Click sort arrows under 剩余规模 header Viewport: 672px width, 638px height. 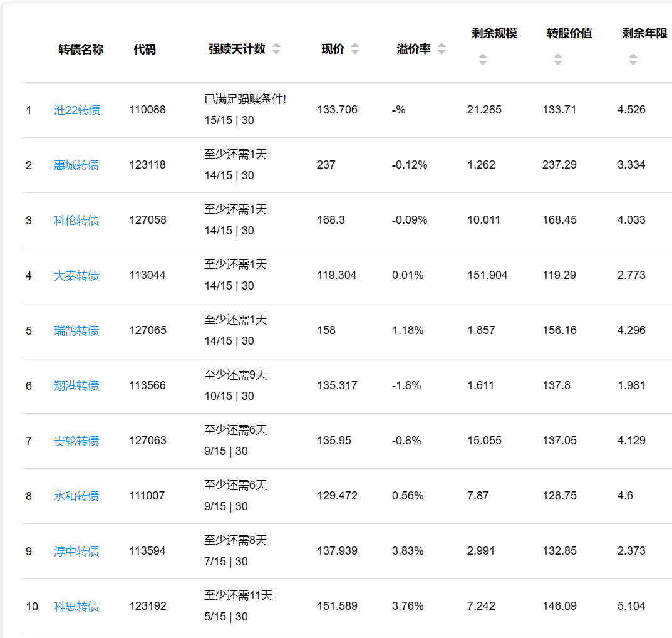coord(482,60)
